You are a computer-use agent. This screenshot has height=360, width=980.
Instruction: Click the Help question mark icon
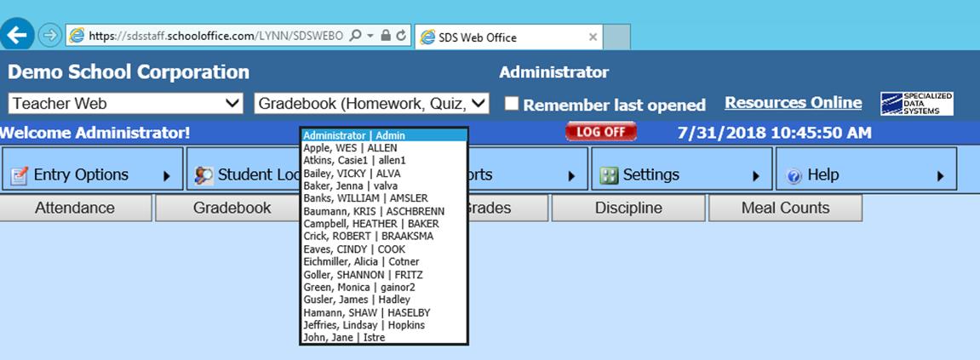tap(794, 176)
